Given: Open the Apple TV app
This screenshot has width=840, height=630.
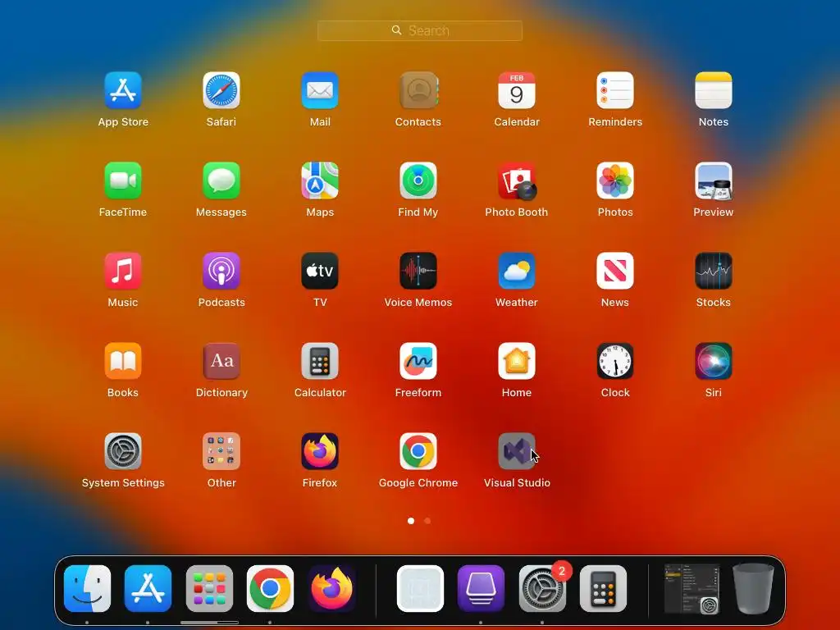Looking at the screenshot, I should pyautogui.click(x=320, y=271).
